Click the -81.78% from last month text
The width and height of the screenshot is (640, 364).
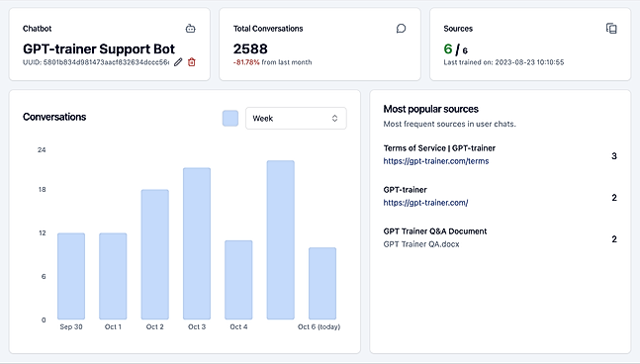273,62
